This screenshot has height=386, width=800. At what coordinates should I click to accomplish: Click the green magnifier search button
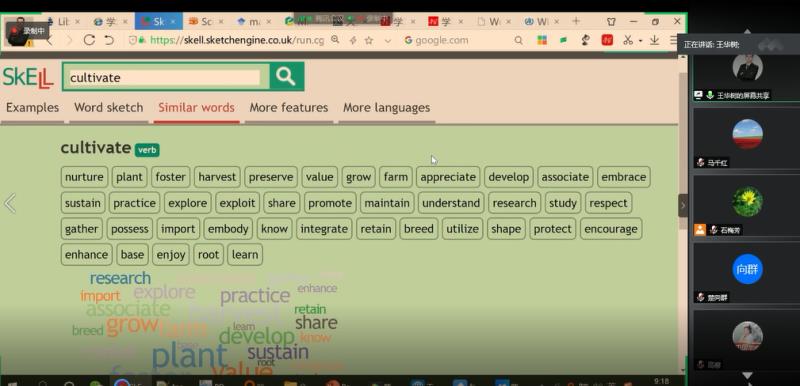(x=286, y=76)
